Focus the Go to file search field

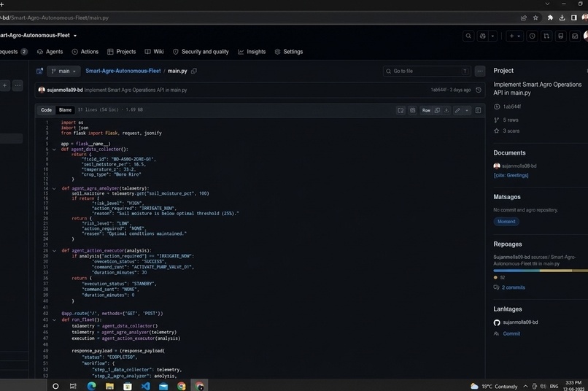[x=426, y=71]
